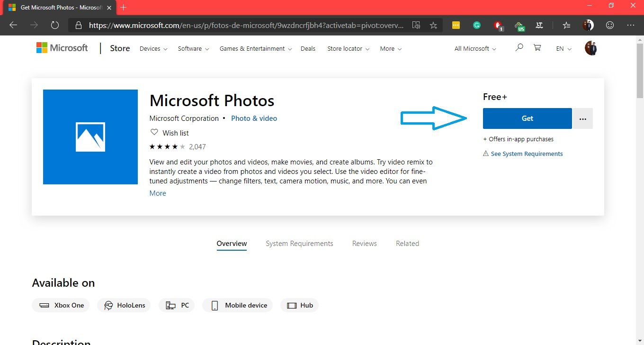Image resolution: width=644 pixels, height=345 pixels.
Task: Search the Microsoft Store site
Action: pyautogui.click(x=519, y=48)
